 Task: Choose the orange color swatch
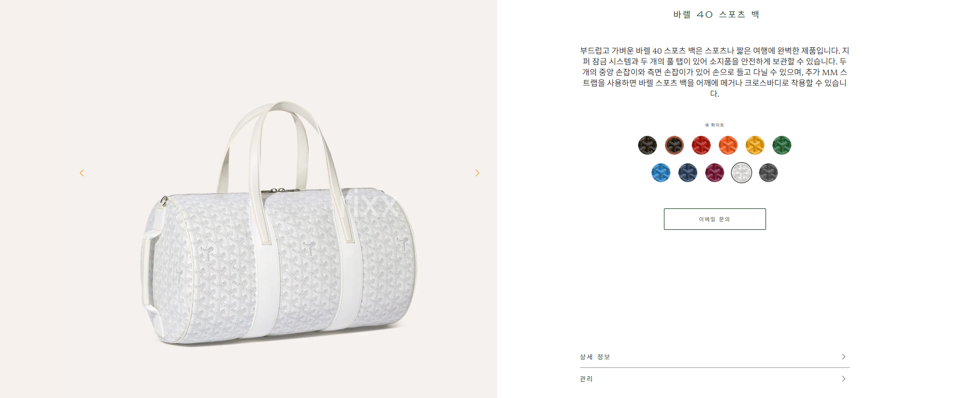(728, 145)
